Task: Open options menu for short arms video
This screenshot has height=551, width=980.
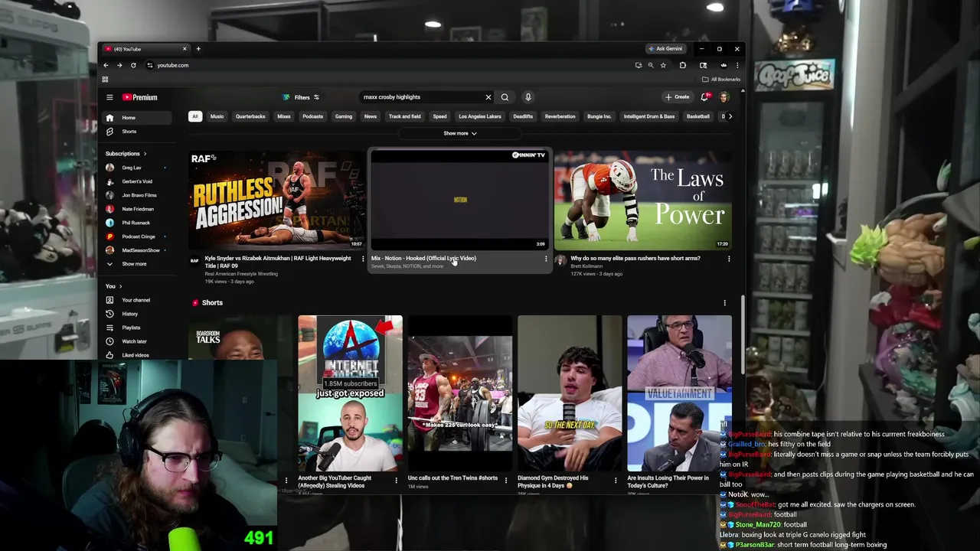Action: (x=729, y=259)
